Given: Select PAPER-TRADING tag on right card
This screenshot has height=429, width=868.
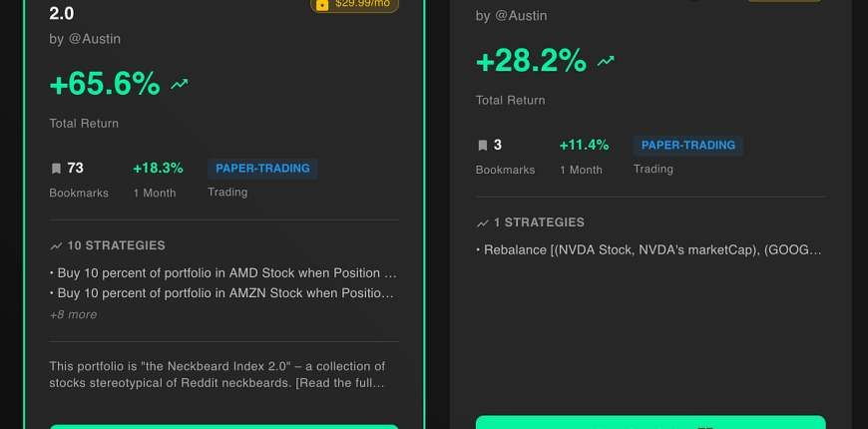Looking at the screenshot, I should click(x=688, y=145).
